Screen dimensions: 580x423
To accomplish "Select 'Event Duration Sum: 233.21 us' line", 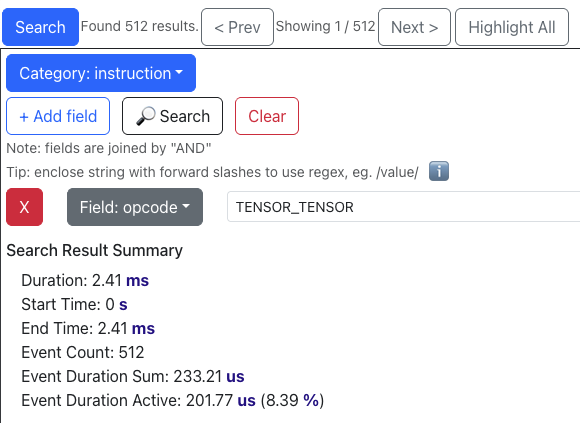I will 133,376.
